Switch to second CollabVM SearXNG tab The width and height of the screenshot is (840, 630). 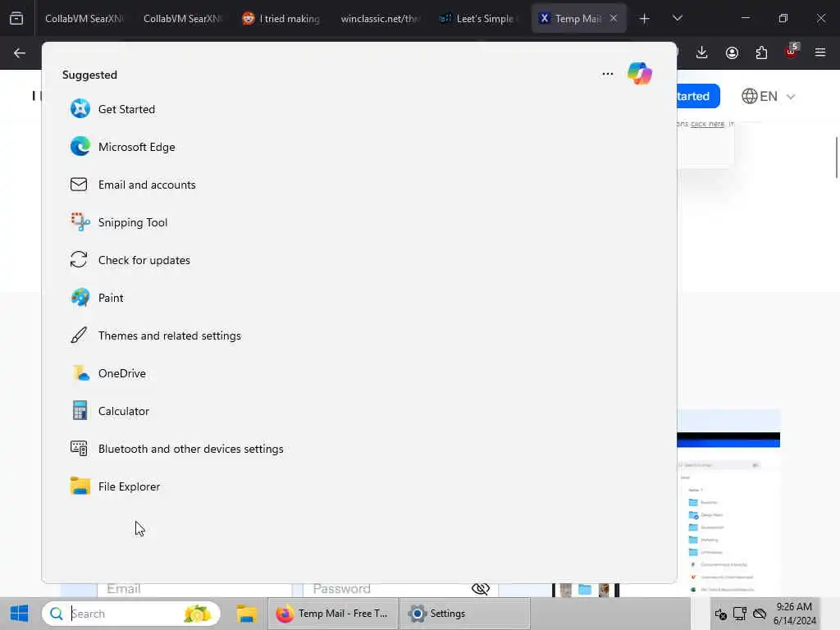coord(182,18)
